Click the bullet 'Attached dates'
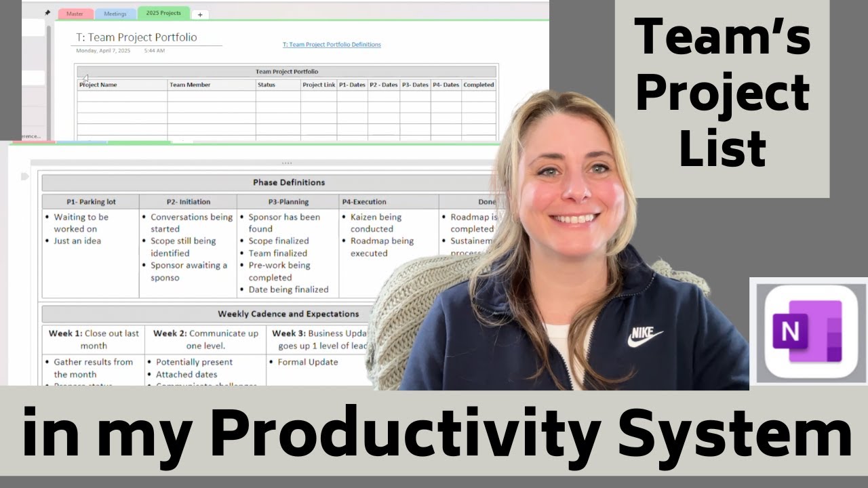Screen dimensions: 868x488 click(186, 374)
